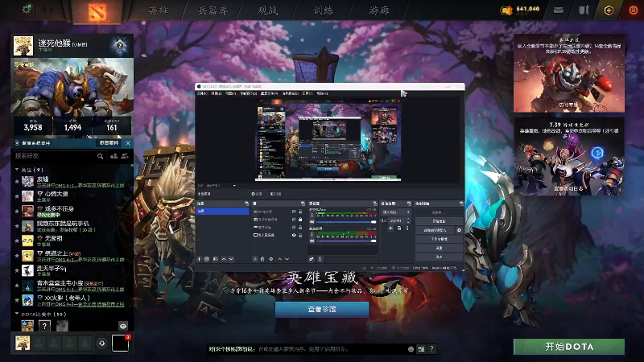Image resolution: width=644 pixels, height=362 pixels.
Task: Click the 7.39 gameplay update news card
Action: (569, 156)
